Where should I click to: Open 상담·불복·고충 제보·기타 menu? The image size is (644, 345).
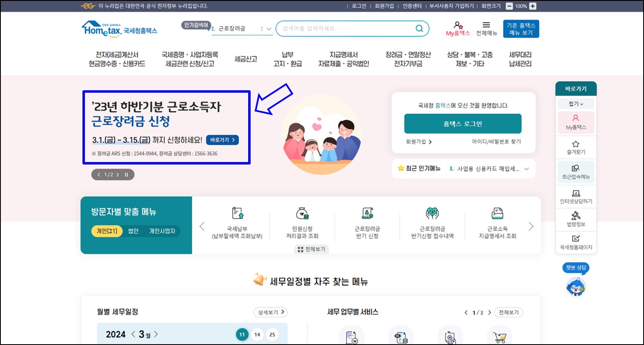coord(470,59)
